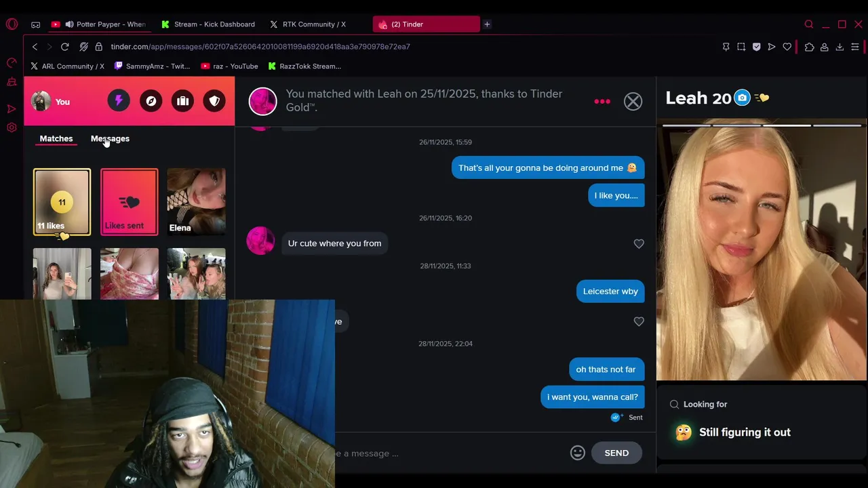This screenshot has height=488, width=868.
Task: Mute the Potter Payper tab audio icon
Action: 69,24
